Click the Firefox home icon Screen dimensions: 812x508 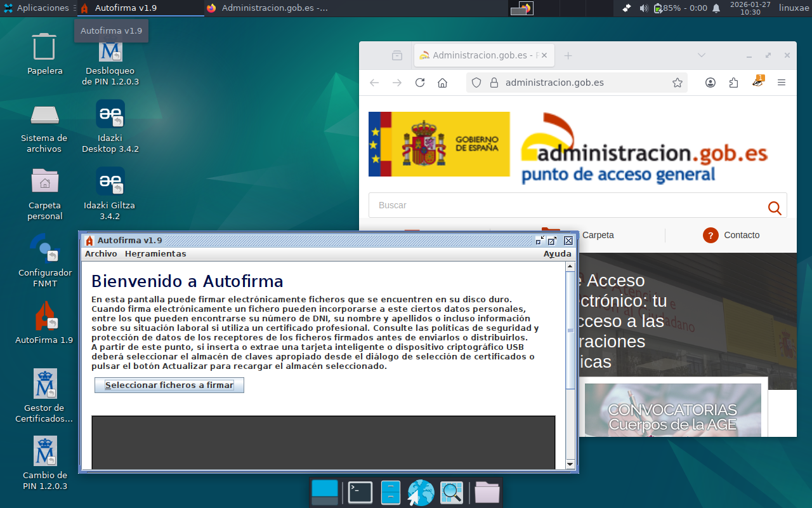[443, 83]
